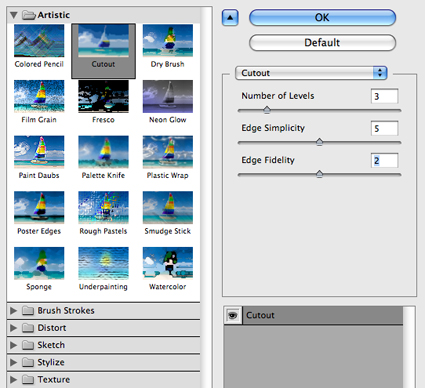The image size is (425, 388).
Task: Click the Edge Fidelity value field
Action: pyautogui.click(x=384, y=160)
